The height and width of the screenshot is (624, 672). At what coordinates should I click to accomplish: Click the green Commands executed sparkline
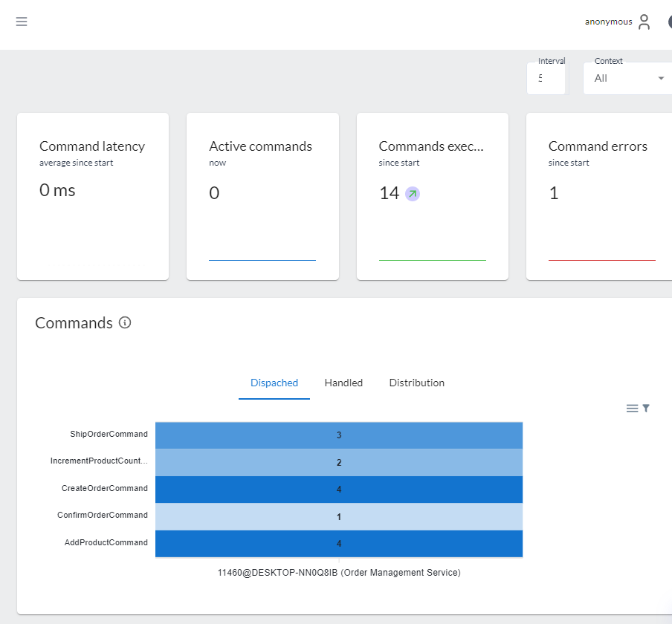[x=433, y=260]
